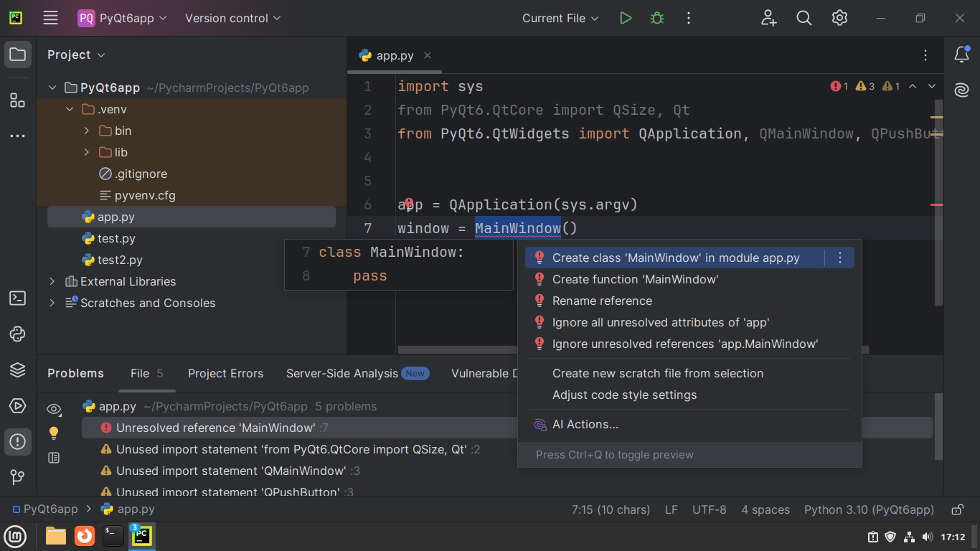
Task: Expand External Libraries node
Action: coord(52,281)
